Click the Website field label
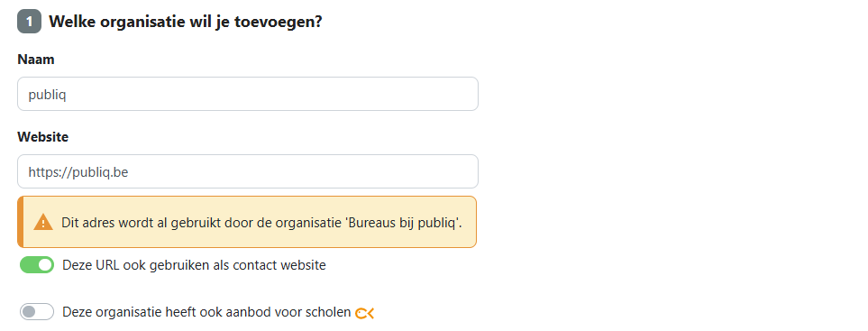868x331 pixels. (x=42, y=137)
